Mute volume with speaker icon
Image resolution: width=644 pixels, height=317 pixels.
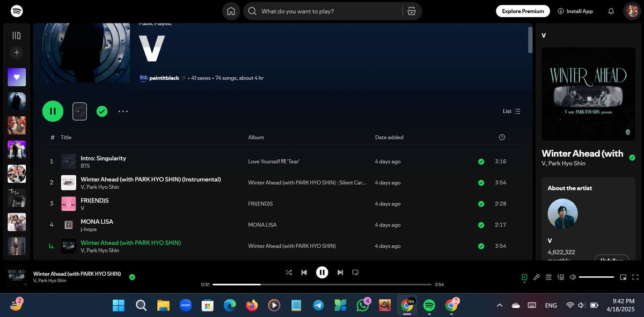pyautogui.click(x=573, y=277)
